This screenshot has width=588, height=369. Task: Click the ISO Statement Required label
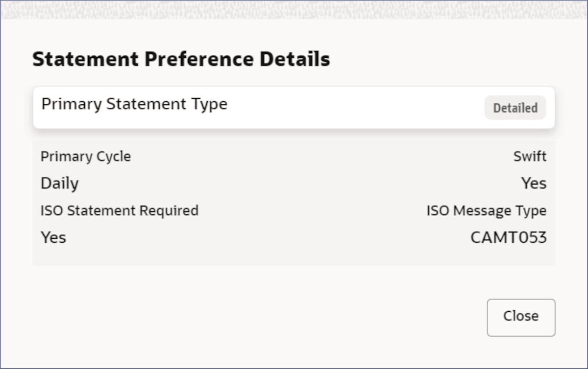(x=119, y=210)
